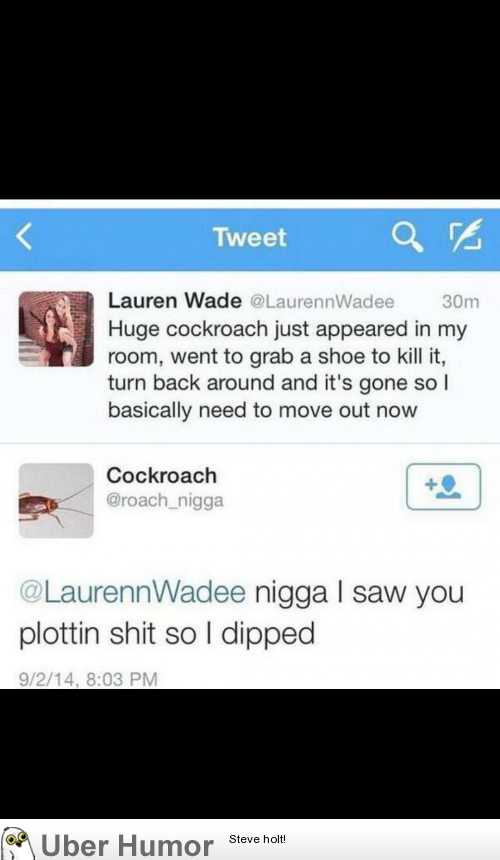Open Lauren Wade's profile picture

[56, 329]
